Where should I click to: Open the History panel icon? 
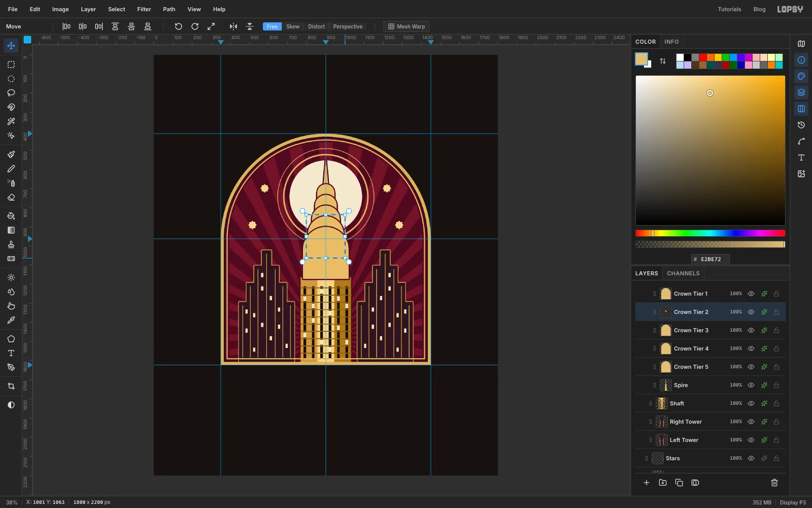[x=801, y=125]
